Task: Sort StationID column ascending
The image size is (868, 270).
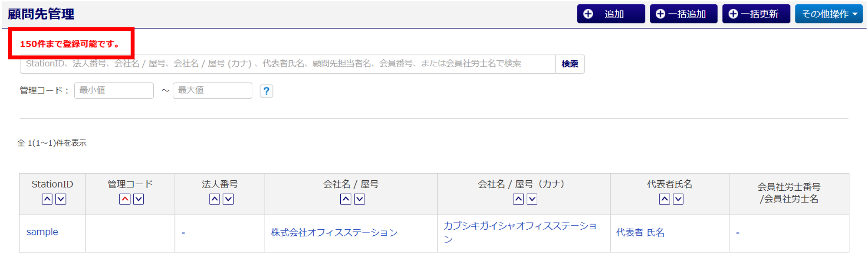Action: point(47,199)
